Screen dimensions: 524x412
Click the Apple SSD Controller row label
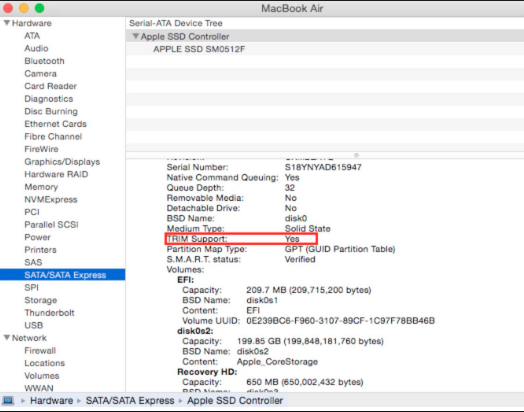[x=185, y=36]
